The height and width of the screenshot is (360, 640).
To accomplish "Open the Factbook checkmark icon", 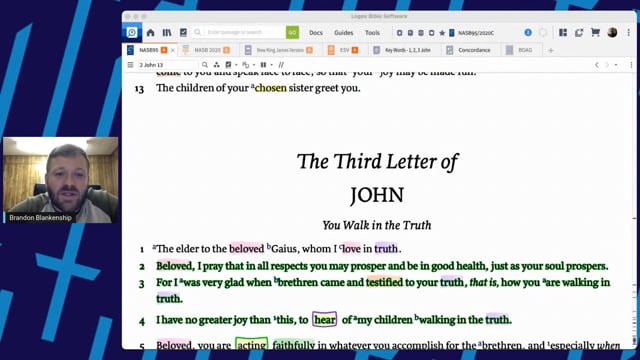I will point(183,33).
